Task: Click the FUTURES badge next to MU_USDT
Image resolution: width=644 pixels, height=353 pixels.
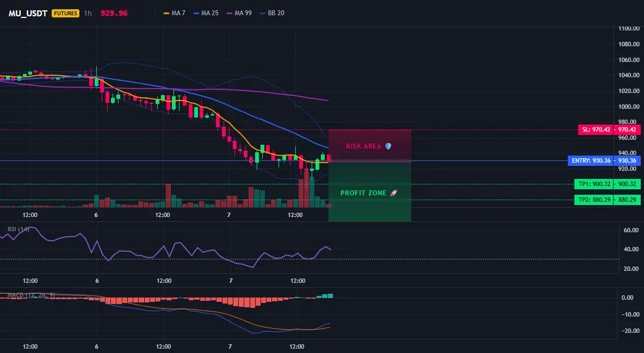Action: tap(65, 13)
